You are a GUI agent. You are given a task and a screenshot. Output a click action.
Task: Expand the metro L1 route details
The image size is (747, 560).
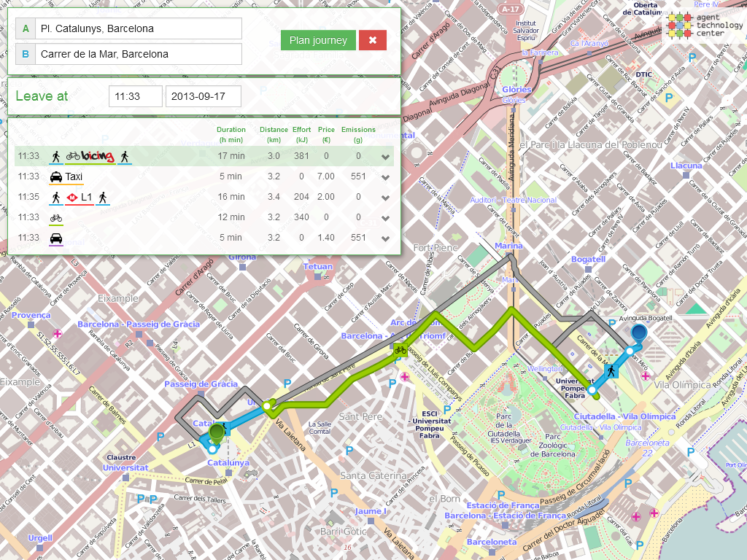(x=385, y=198)
